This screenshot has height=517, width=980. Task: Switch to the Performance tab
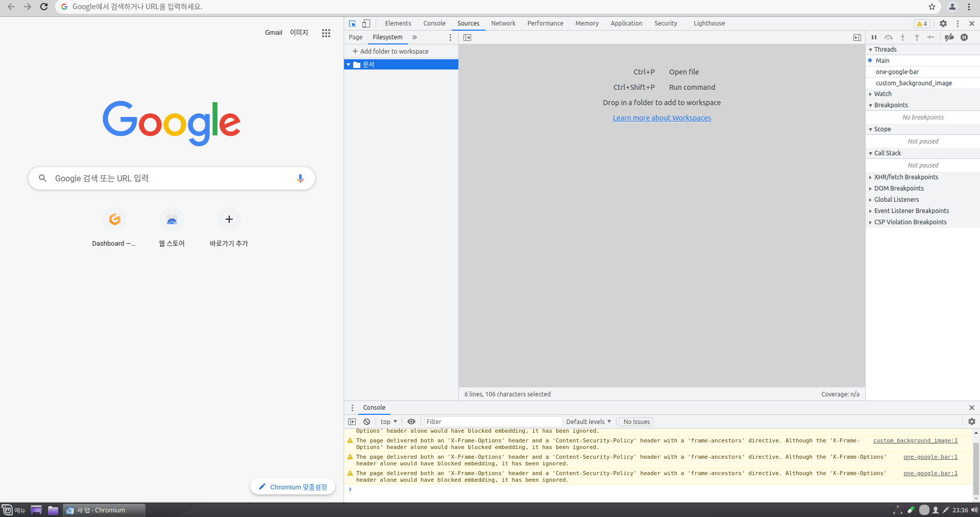(545, 24)
